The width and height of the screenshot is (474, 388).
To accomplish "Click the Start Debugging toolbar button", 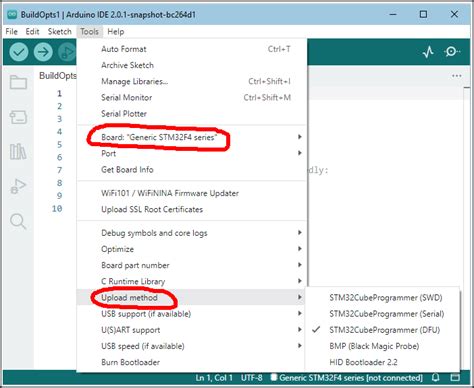I will pos(67,52).
